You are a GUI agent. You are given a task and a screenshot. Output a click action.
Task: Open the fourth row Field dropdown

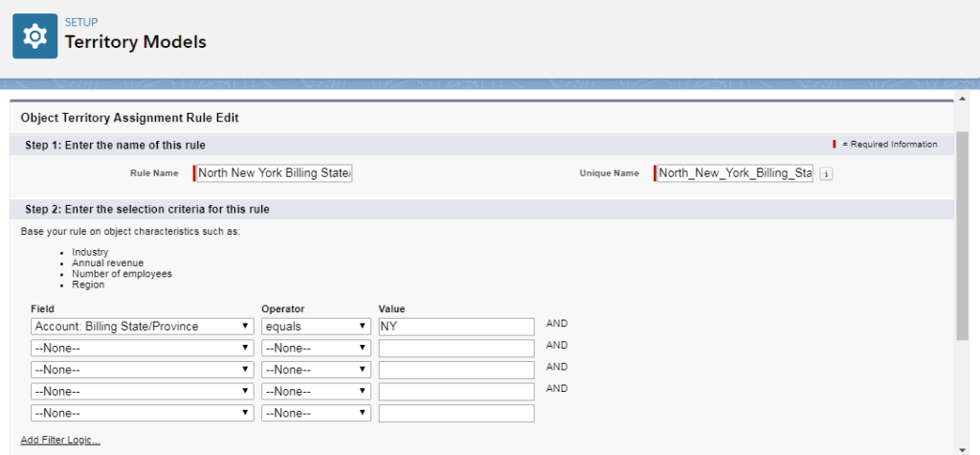[143, 392]
